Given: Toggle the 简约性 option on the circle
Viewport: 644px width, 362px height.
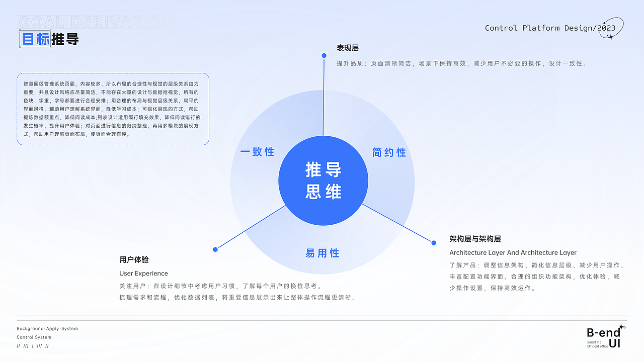Looking at the screenshot, I should pos(388,152).
